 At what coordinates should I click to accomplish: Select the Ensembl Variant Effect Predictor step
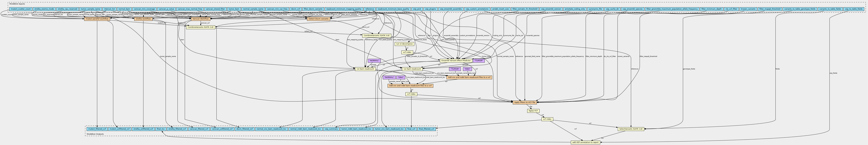(456, 60)
